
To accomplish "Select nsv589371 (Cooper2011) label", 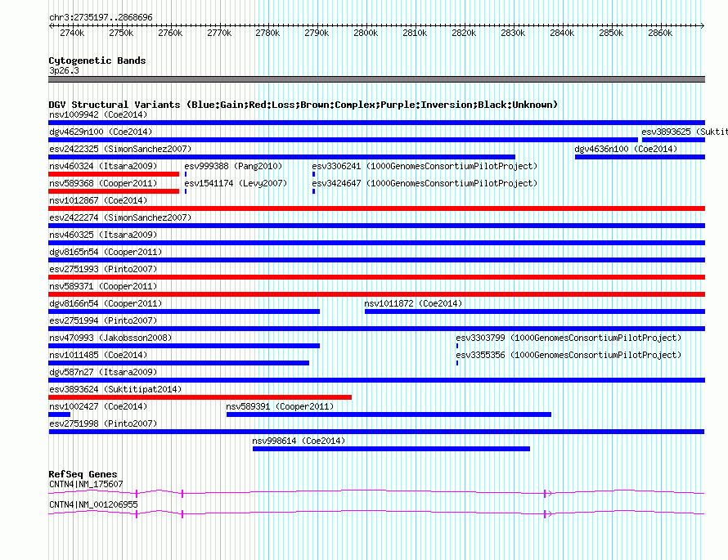I will [x=103, y=286].
